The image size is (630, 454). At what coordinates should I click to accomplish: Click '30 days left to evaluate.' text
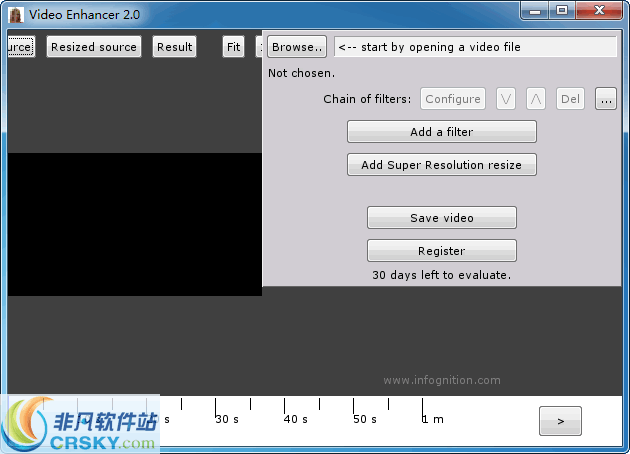pos(442,275)
